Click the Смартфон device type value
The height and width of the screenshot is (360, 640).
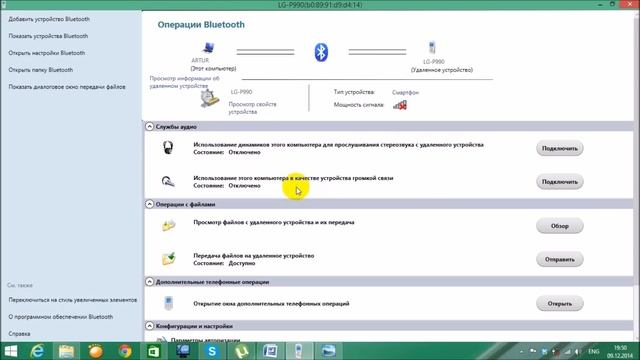coord(405,93)
